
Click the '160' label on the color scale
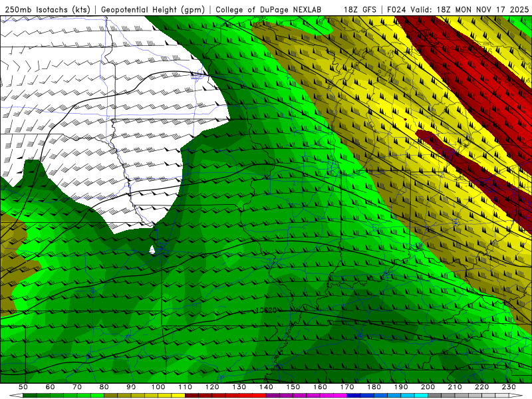(320, 387)
